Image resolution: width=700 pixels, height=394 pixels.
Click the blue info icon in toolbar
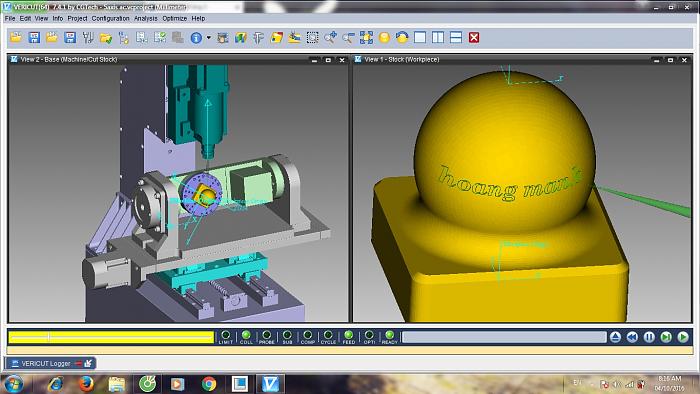196,38
